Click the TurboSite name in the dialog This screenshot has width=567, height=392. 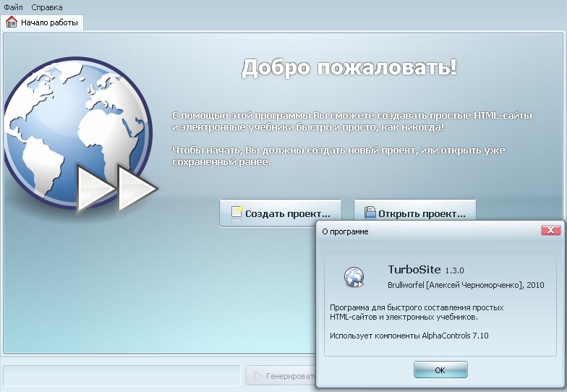coord(414,269)
